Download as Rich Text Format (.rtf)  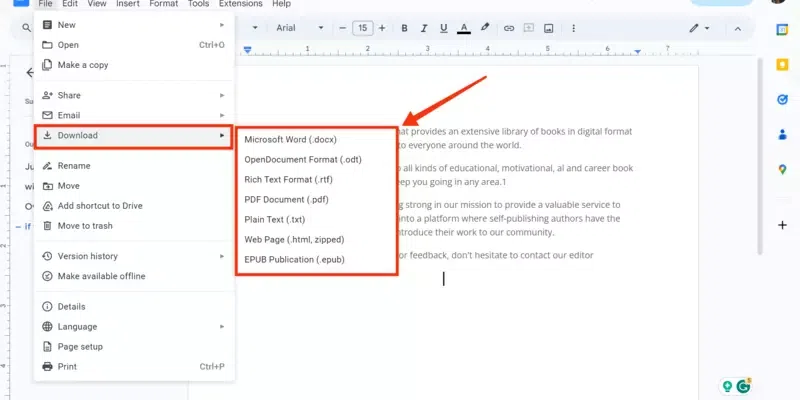(x=316, y=180)
